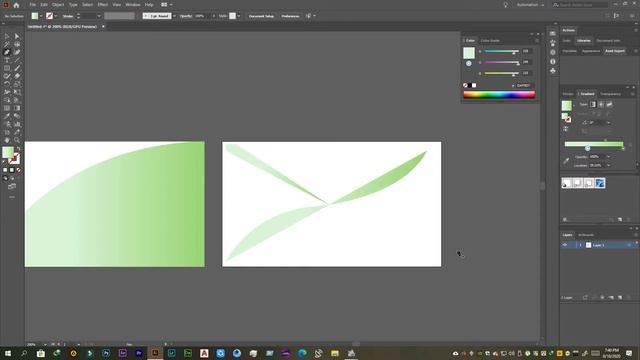Open the Window menu

133,5
